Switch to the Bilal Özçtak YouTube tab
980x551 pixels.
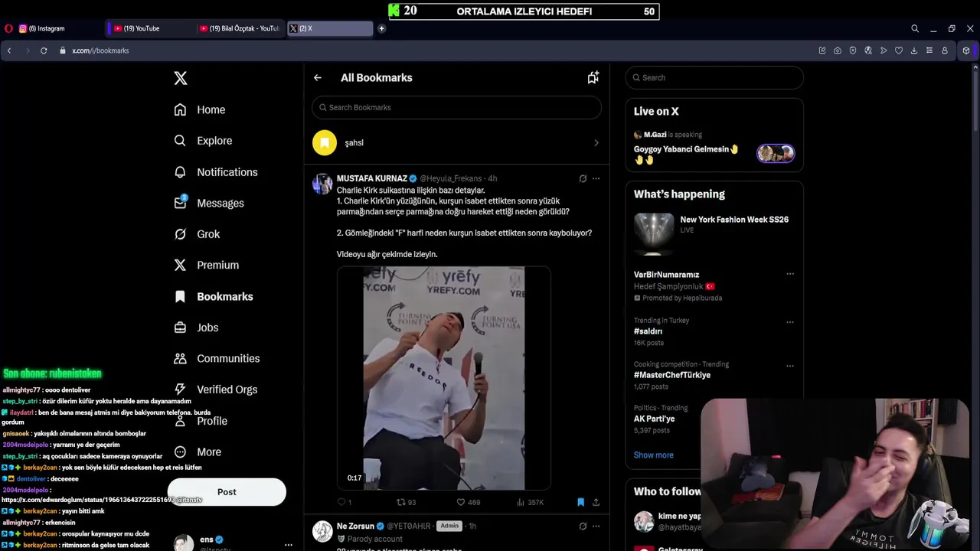[x=239, y=28]
